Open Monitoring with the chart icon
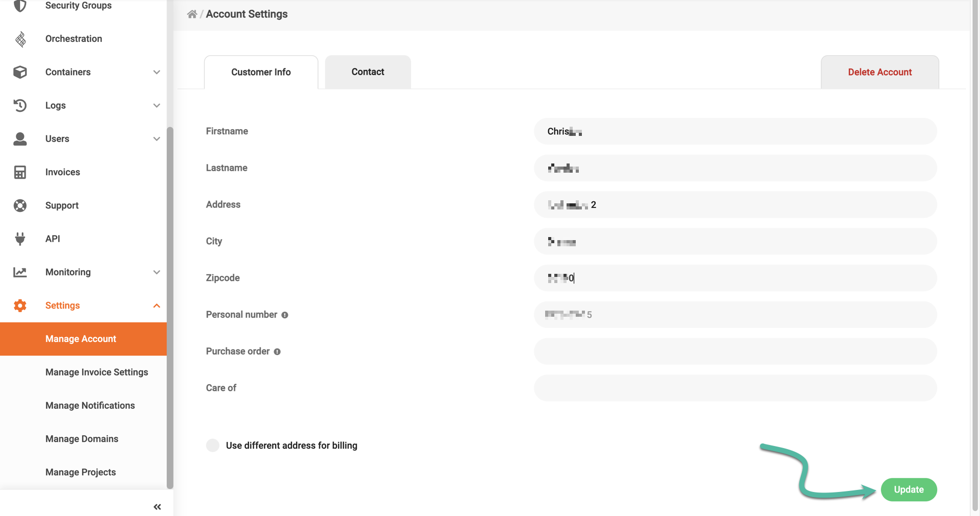The width and height of the screenshot is (980, 516). point(20,272)
